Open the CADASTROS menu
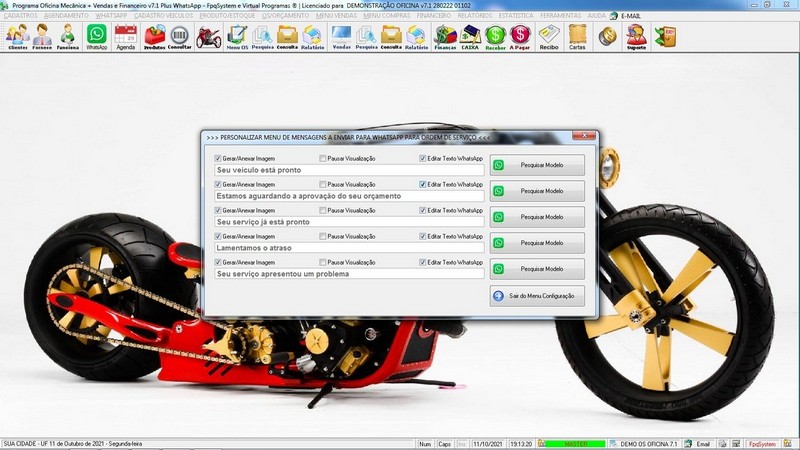 pos(20,16)
